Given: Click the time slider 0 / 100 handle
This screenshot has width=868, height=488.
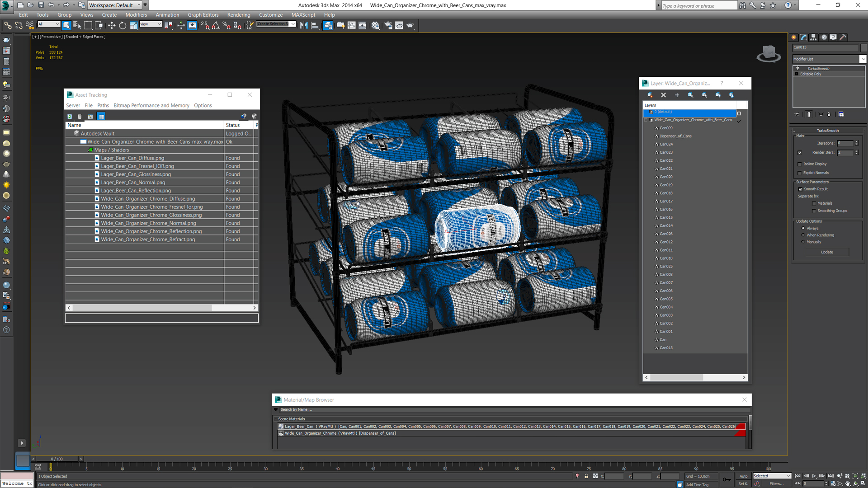Looking at the screenshot, I should click(57, 459).
